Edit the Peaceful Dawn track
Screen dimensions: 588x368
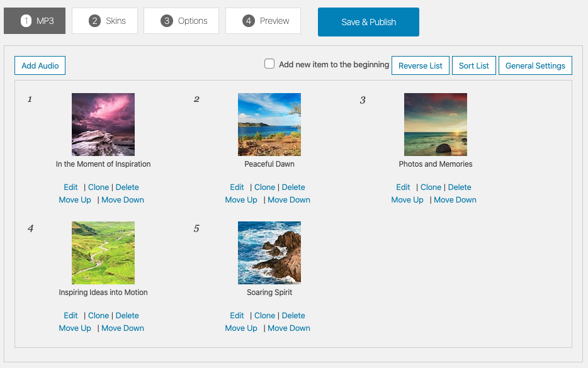[237, 187]
